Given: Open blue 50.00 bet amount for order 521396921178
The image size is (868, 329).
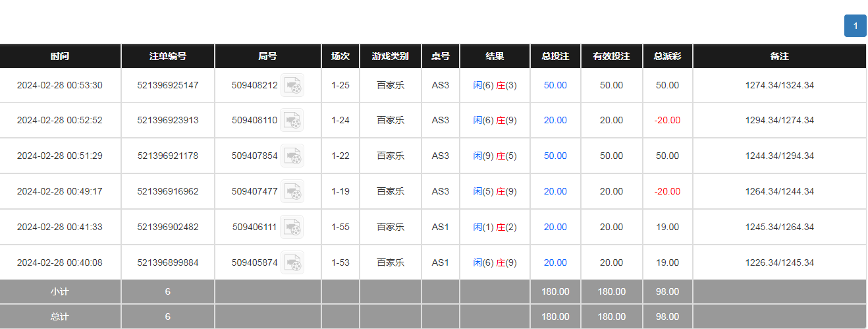Looking at the screenshot, I should coord(555,156).
